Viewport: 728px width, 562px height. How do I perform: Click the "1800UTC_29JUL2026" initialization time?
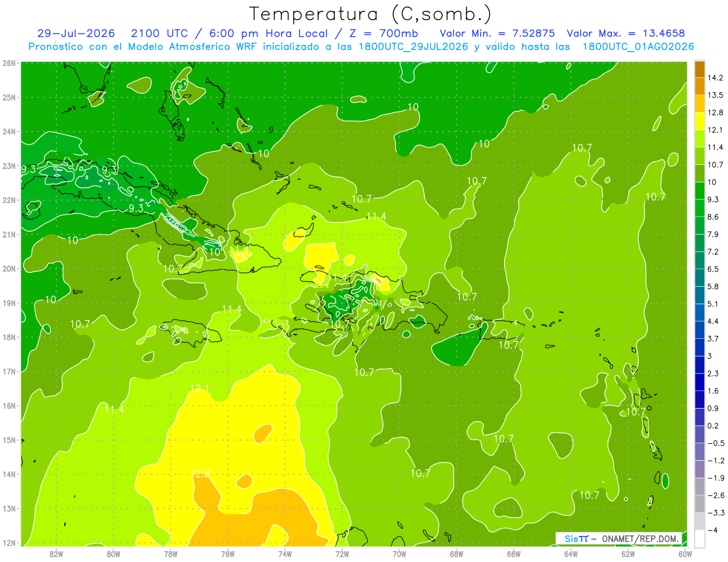[x=413, y=47]
